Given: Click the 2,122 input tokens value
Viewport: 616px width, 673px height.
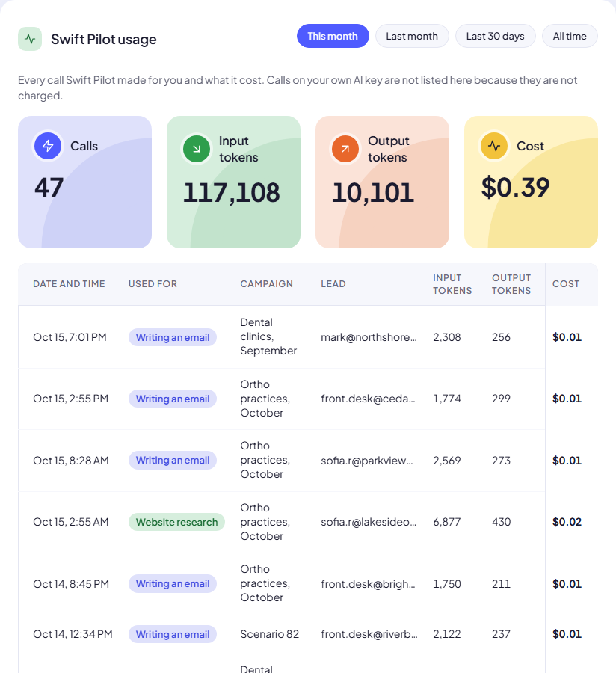Looking at the screenshot, I should click(446, 634).
